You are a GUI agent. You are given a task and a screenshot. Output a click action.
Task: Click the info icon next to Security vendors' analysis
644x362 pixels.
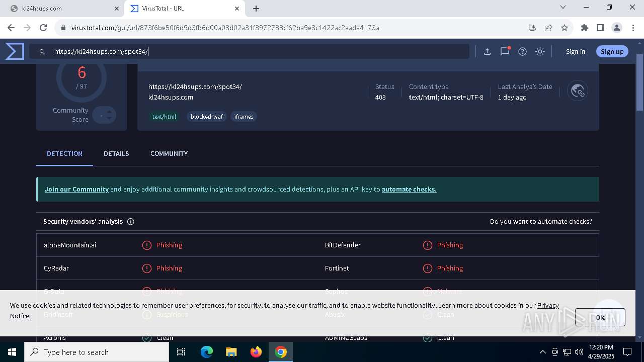tap(131, 222)
